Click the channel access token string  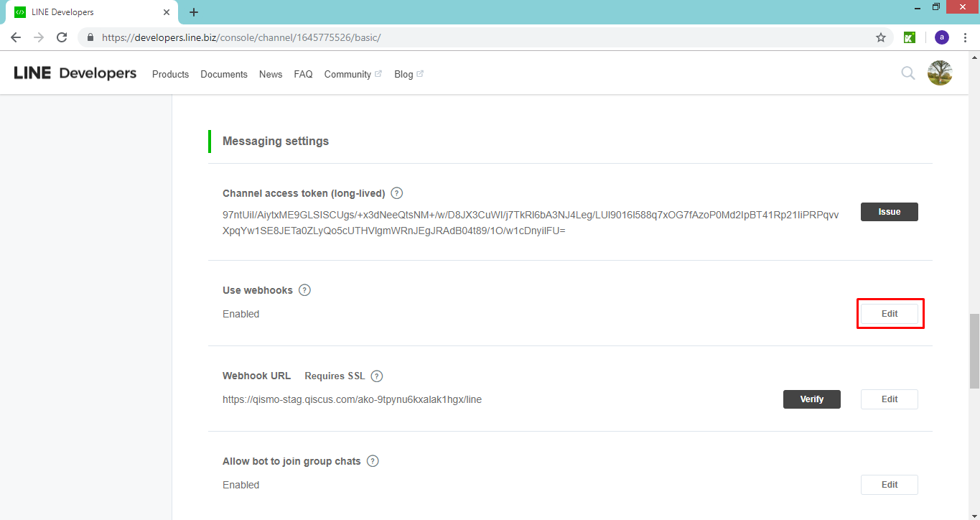coord(531,223)
